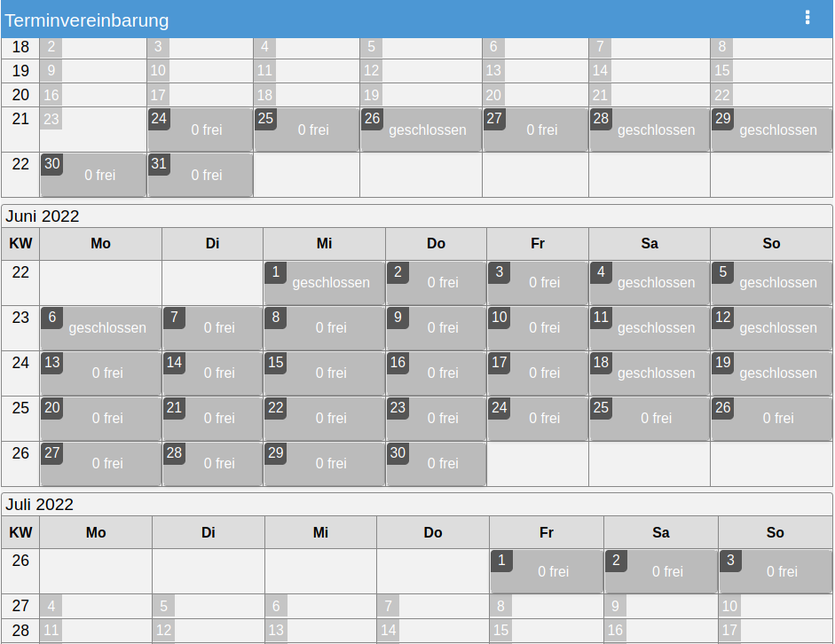
Task: Open the three-dot overflow menu
Action: pos(807,18)
